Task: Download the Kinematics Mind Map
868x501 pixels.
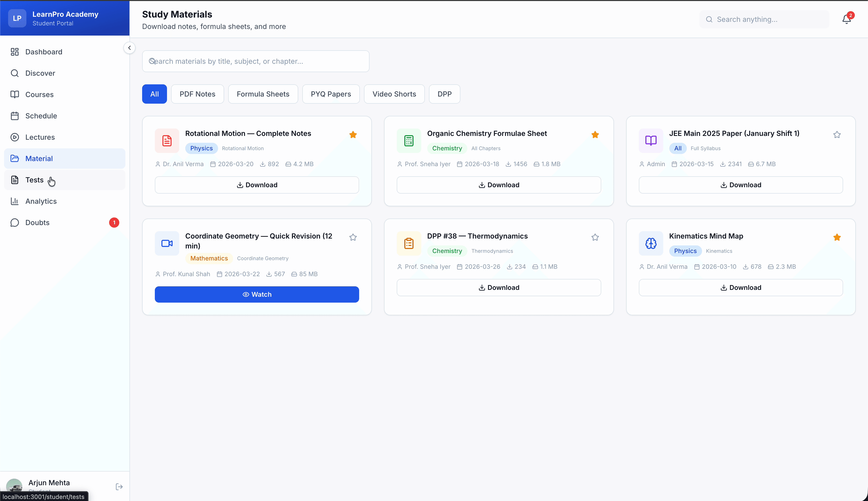Action: pos(740,288)
